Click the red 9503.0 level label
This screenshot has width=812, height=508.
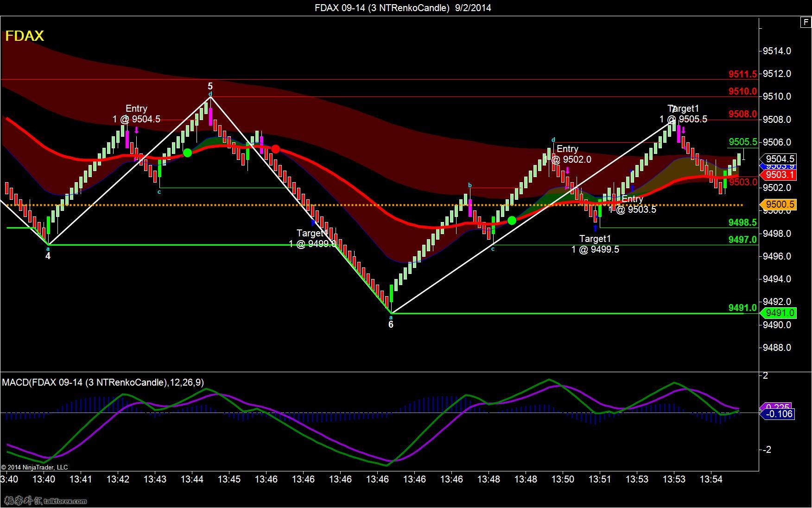click(743, 182)
